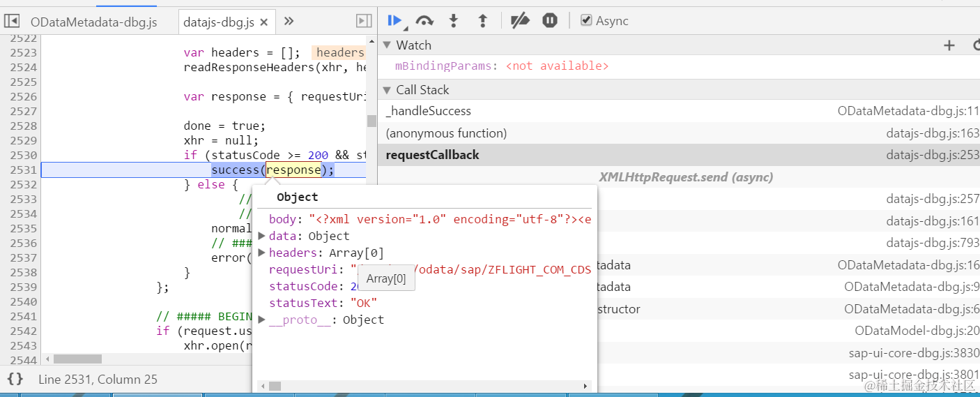Viewport: 980px width, 397px height.
Task: Open sap-ui-core-dbg.js:3830 source link
Action: [x=914, y=353]
